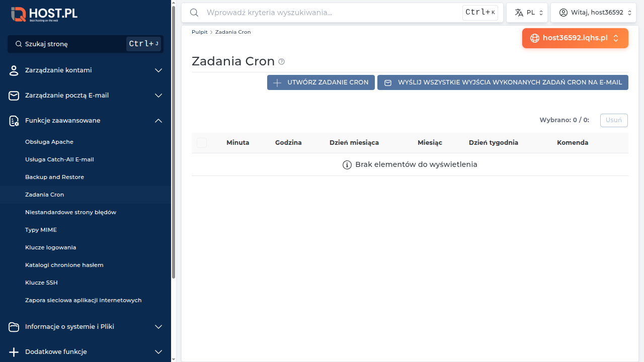Open the host36592.iqhs.pl domain selector

(575, 38)
